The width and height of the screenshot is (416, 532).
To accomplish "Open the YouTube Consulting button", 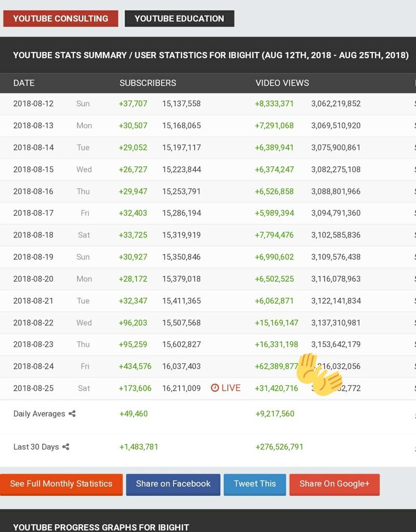I will click(61, 18).
